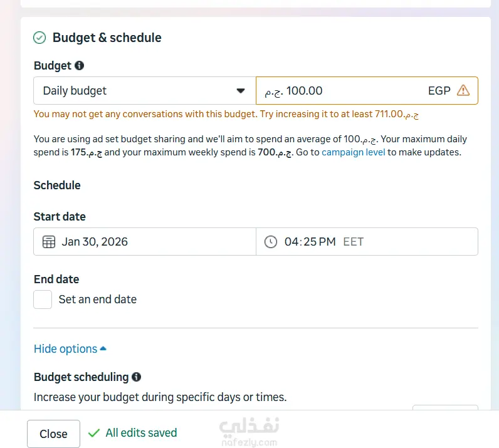Click the green tick beside All edits saved
This screenshot has width=499, height=448.
pos(94,433)
